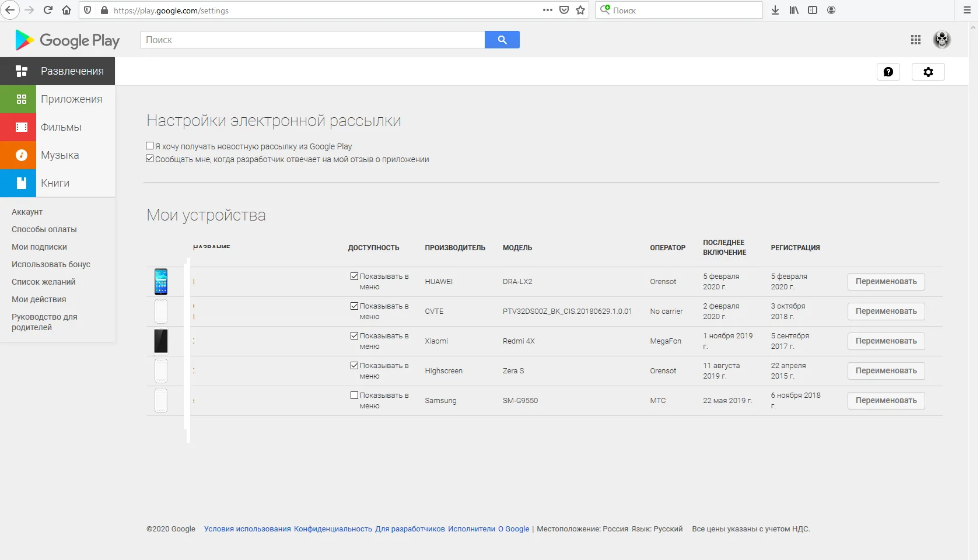
Task: Rename the Samsung SM-G9550 device
Action: point(886,401)
